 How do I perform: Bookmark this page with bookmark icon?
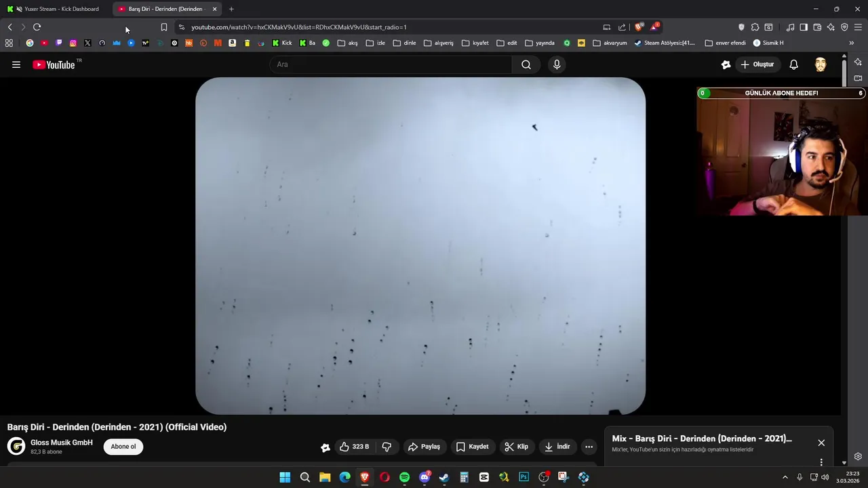pos(163,27)
